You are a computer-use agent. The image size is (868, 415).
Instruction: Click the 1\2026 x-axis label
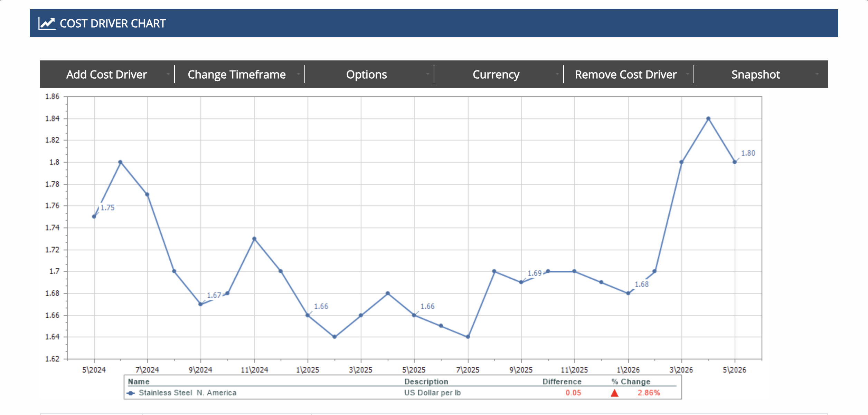628,370
